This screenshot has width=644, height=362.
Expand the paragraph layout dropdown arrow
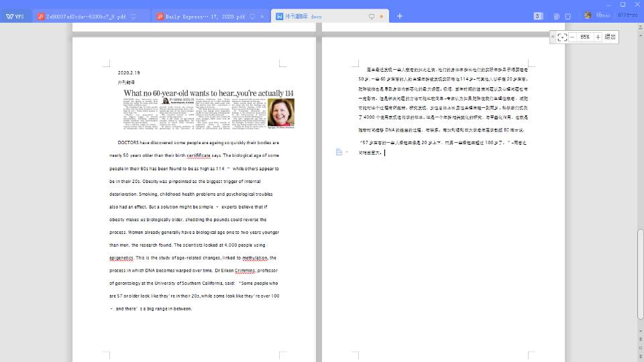click(x=347, y=152)
